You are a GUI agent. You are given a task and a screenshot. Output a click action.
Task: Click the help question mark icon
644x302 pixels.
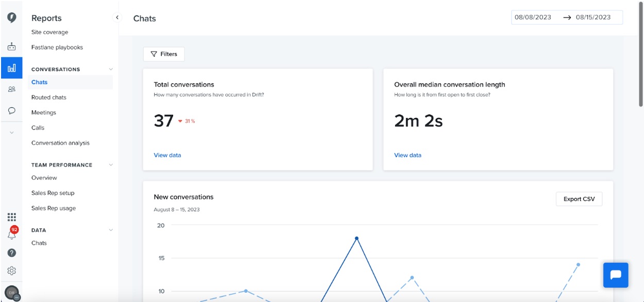point(11,253)
